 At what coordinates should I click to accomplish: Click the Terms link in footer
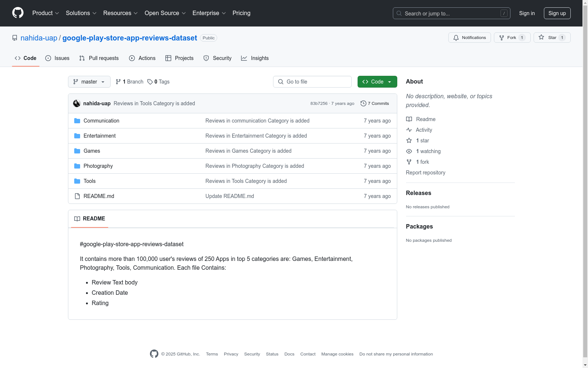[212, 354]
